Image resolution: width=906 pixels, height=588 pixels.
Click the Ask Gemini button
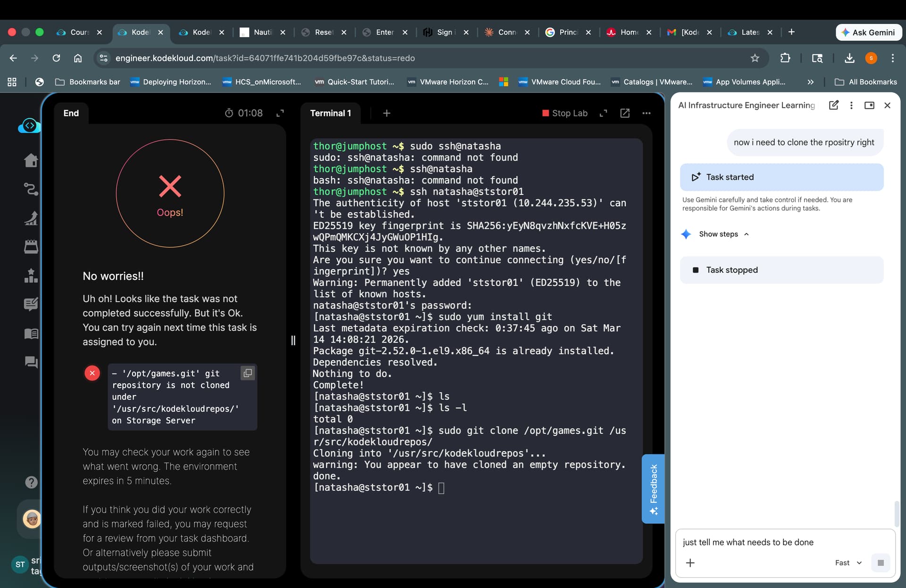pos(869,32)
